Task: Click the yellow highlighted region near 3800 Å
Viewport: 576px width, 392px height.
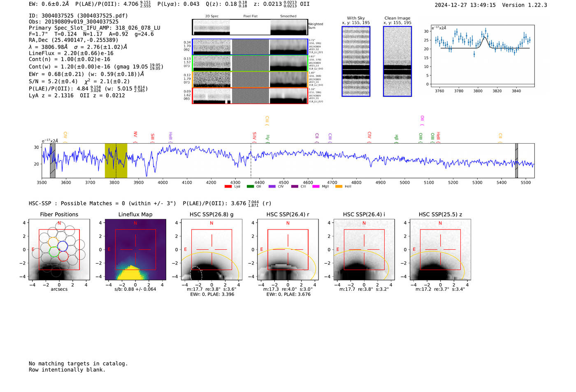Action: [116, 161]
